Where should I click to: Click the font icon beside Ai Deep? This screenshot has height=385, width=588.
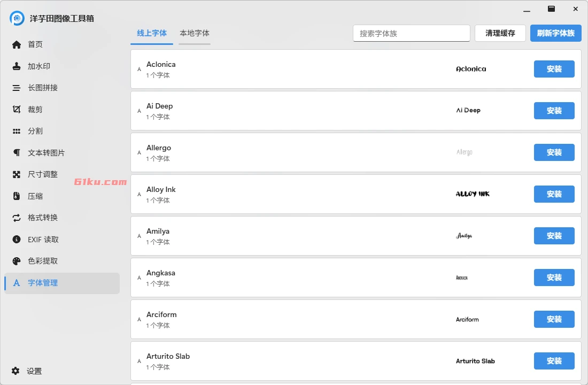coord(139,111)
